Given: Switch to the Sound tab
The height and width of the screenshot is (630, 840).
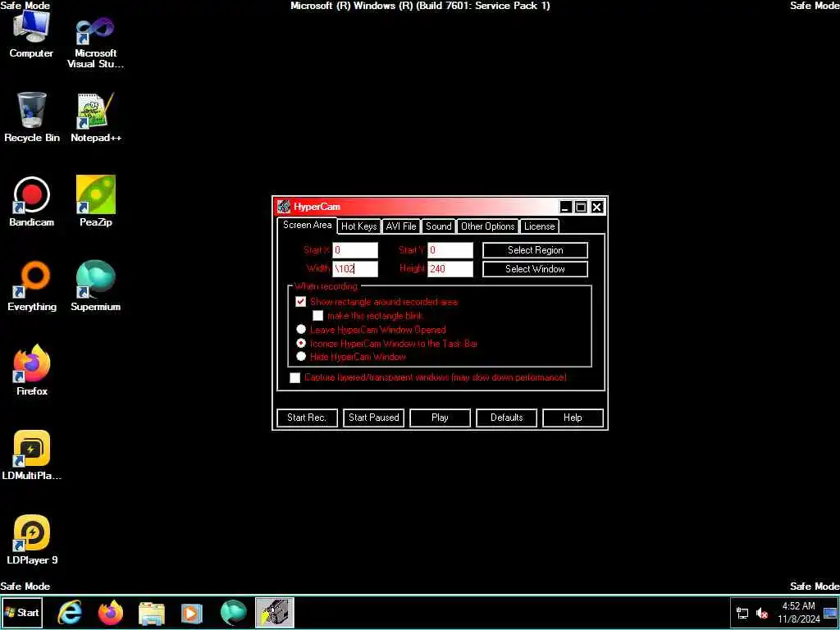Looking at the screenshot, I should click(x=439, y=226).
